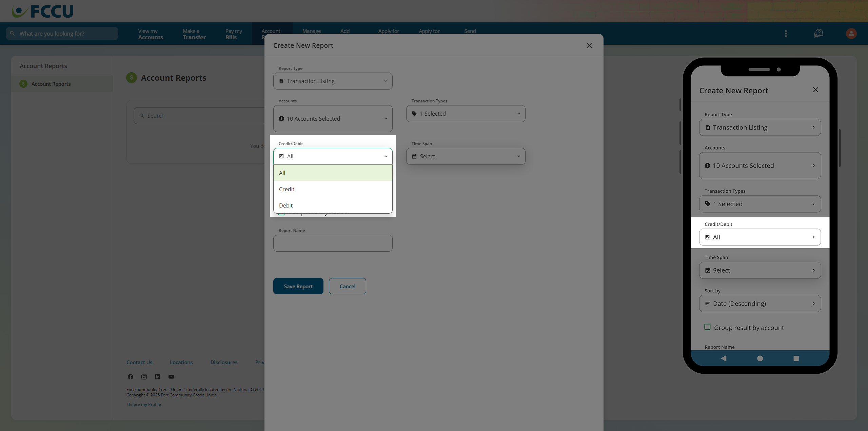Go to View my Accounts tab
The image size is (868, 431).
click(151, 34)
